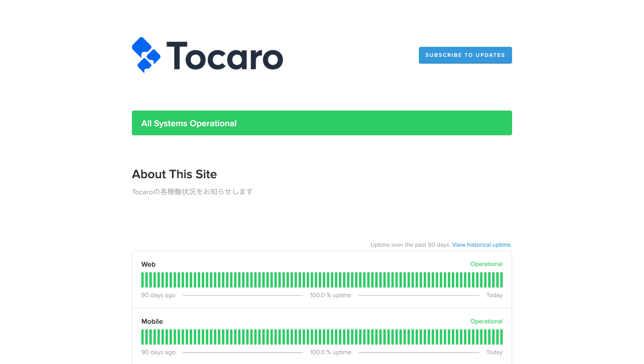Click last day bar in Mobile uptime chart
This screenshot has width=644, height=364.
(501, 337)
